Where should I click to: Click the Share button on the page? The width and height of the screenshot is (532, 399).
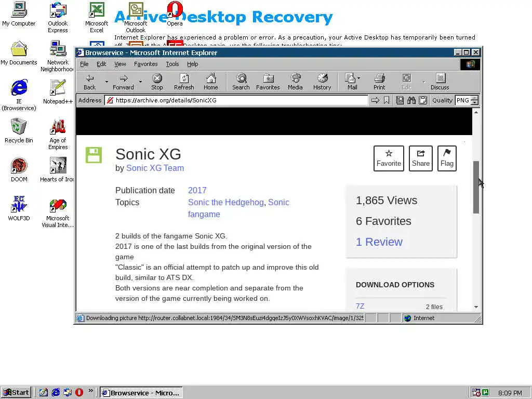coord(421,158)
